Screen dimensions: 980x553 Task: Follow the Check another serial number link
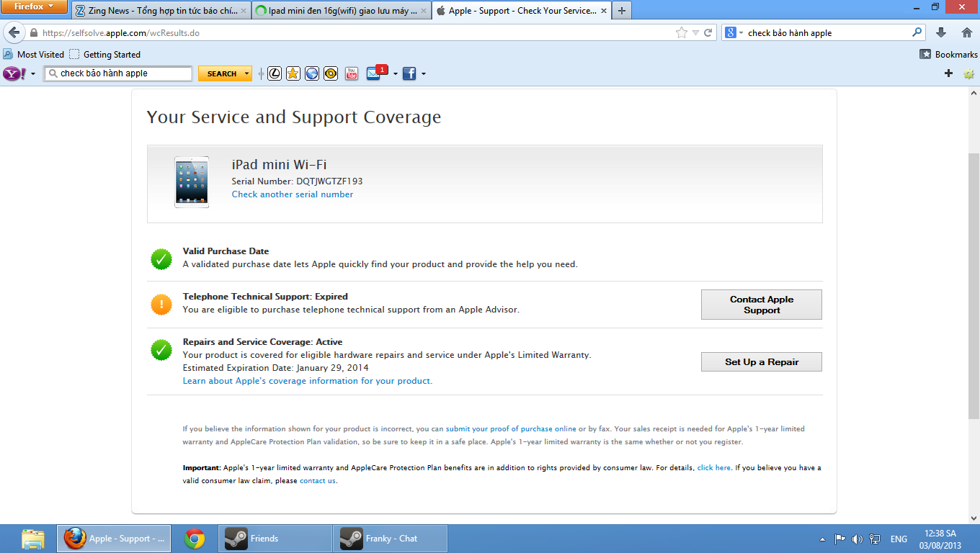click(292, 194)
